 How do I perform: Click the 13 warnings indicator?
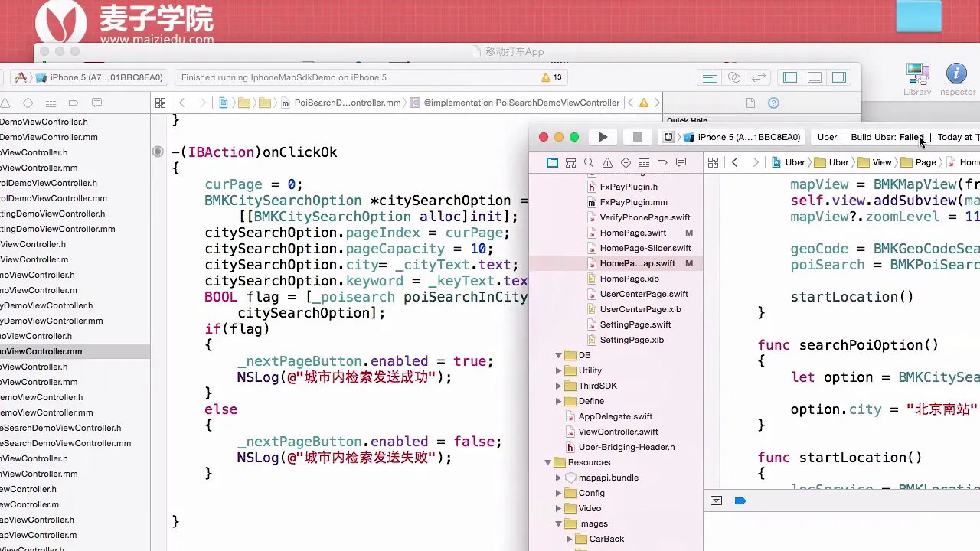coord(551,77)
